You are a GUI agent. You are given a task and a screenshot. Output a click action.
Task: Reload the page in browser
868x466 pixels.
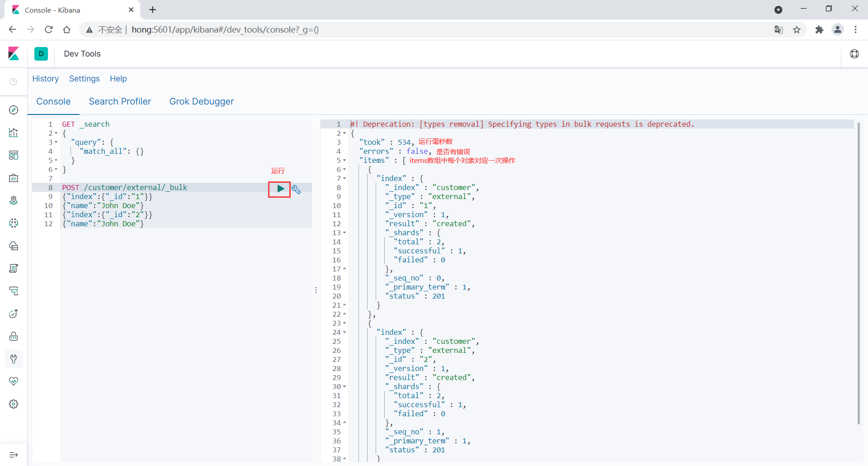tap(49, 30)
